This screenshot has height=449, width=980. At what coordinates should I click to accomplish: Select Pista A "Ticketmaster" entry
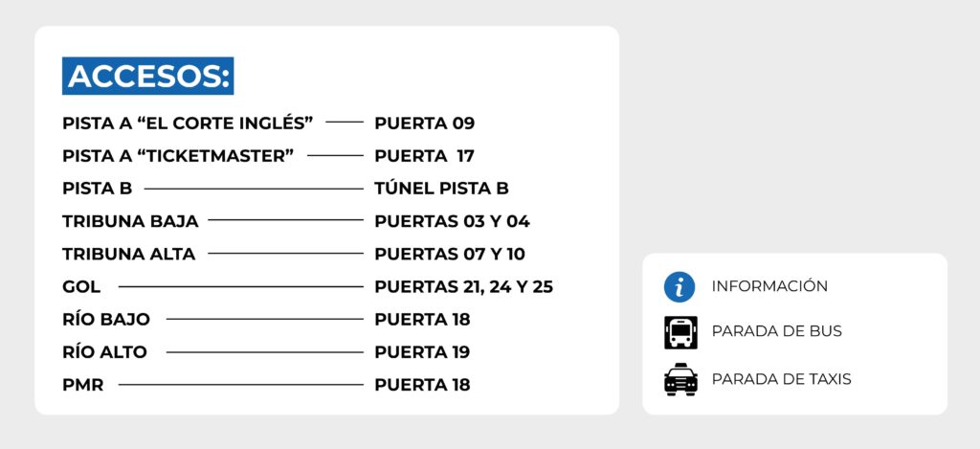coord(178,156)
